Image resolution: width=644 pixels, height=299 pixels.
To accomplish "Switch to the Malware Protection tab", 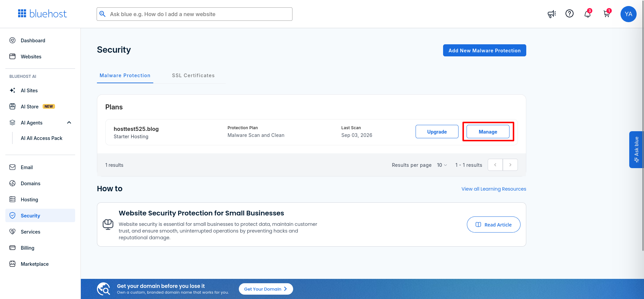I will 125,76.
